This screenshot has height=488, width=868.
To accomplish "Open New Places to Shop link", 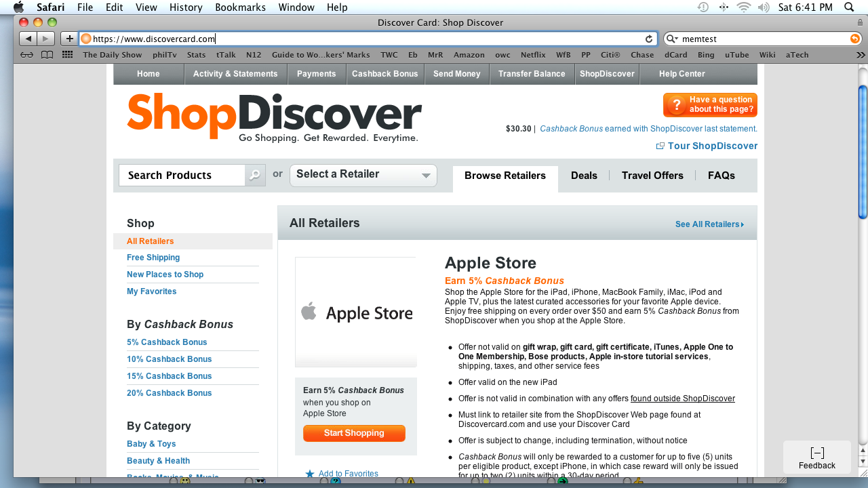I will pyautogui.click(x=165, y=274).
